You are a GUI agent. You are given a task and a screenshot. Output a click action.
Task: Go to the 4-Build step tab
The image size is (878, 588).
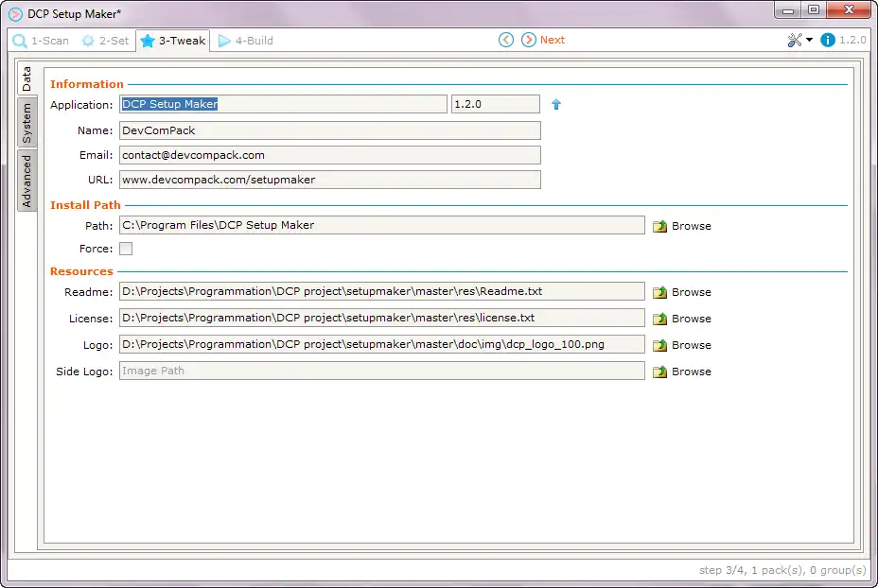pos(246,41)
